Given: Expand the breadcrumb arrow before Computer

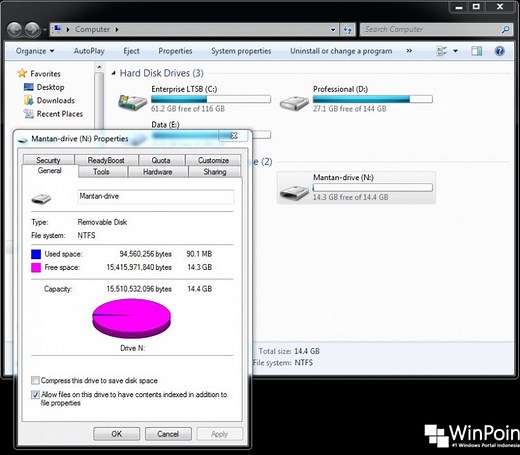Looking at the screenshot, I should (68, 30).
